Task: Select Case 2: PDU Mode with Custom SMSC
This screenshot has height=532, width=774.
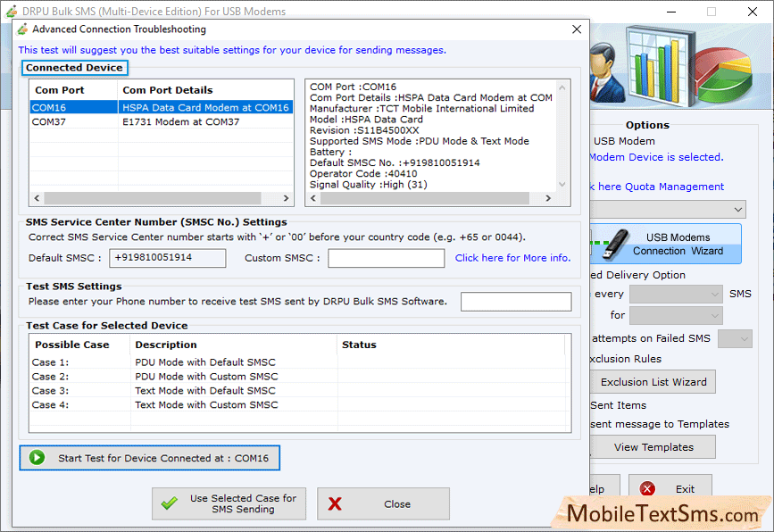Action: [x=300, y=377]
